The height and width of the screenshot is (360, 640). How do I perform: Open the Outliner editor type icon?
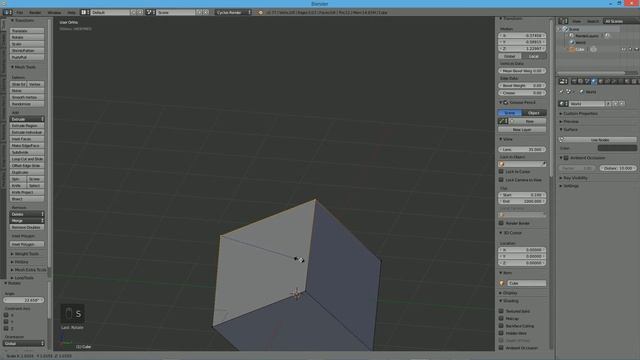click(x=563, y=21)
